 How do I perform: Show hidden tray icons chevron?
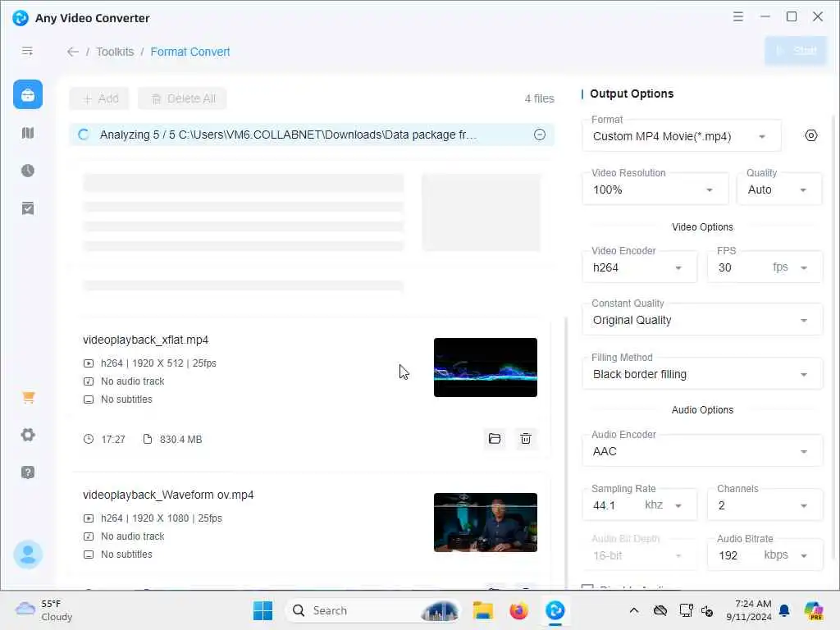click(634, 610)
